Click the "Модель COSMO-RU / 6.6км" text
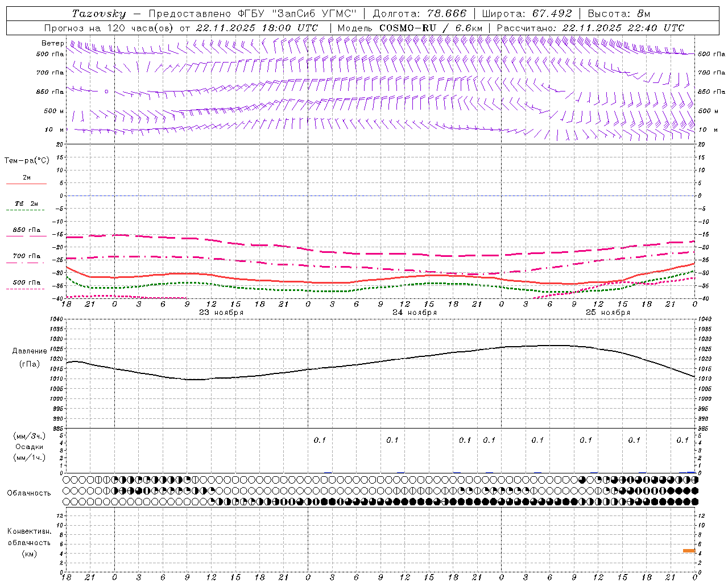Image resolution: width=728 pixels, height=582 pixels. point(410,28)
